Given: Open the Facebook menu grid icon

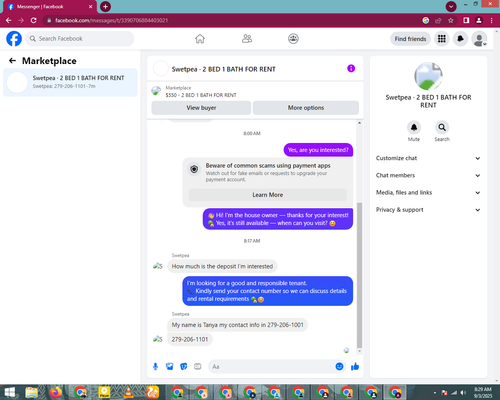Looking at the screenshot, I should pyautogui.click(x=442, y=39).
